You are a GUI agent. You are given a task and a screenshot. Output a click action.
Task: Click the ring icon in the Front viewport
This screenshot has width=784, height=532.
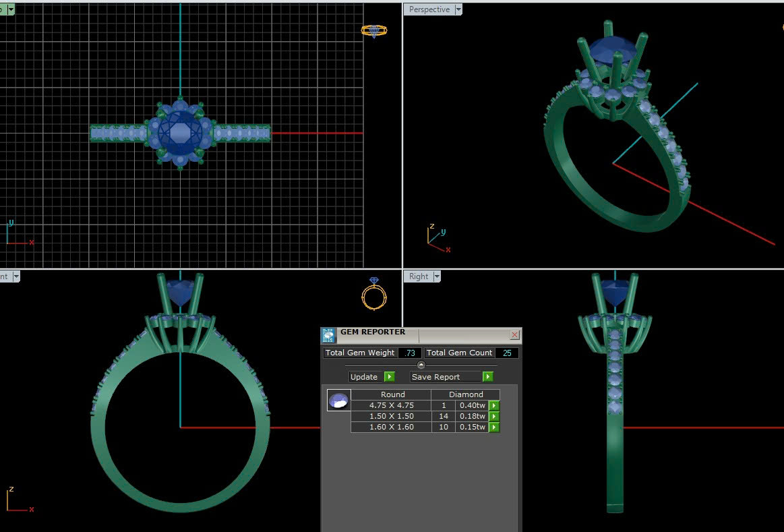[374, 293]
